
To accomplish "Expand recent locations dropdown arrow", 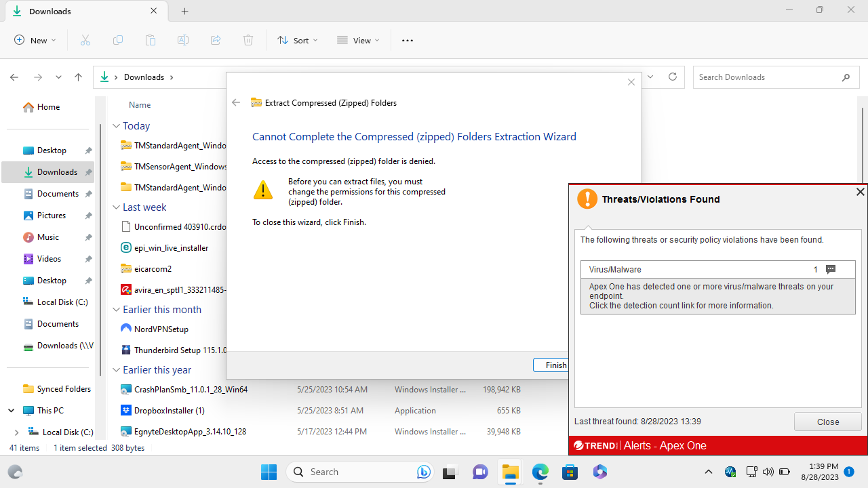I will click(58, 77).
